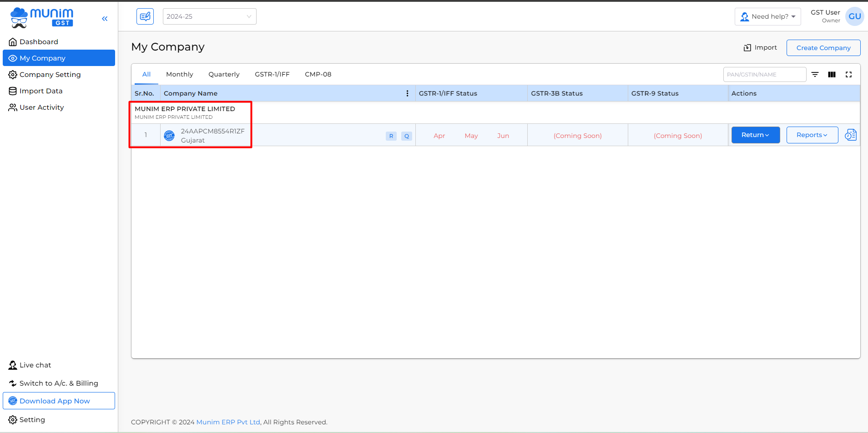
Task: Click the User Activity people icon
Action: [13, 107]
